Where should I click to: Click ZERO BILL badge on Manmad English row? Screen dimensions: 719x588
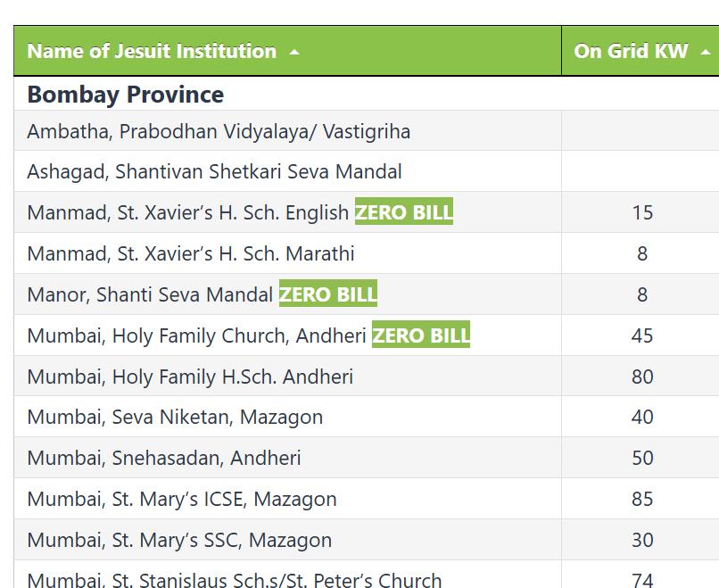coord(404,211)
